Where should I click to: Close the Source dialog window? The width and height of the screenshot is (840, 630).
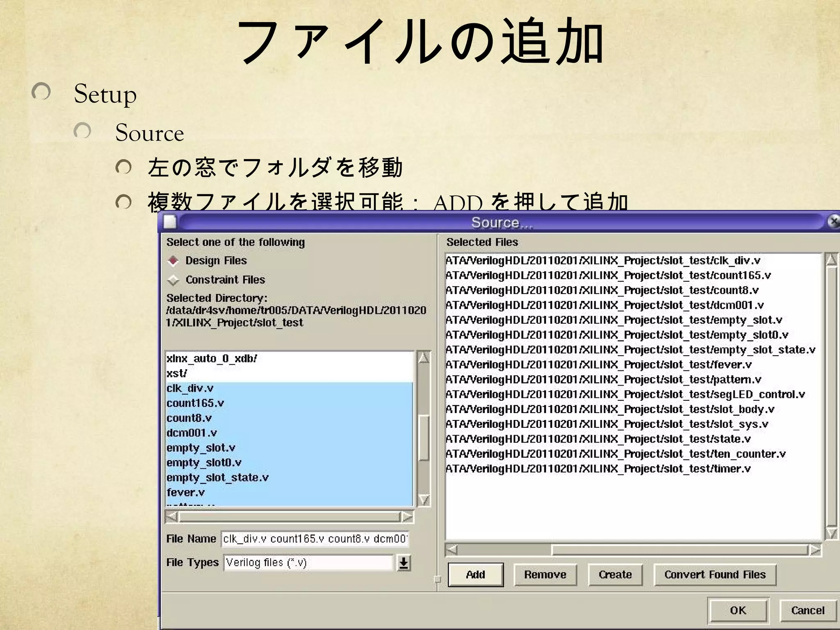tap(833, 222)
